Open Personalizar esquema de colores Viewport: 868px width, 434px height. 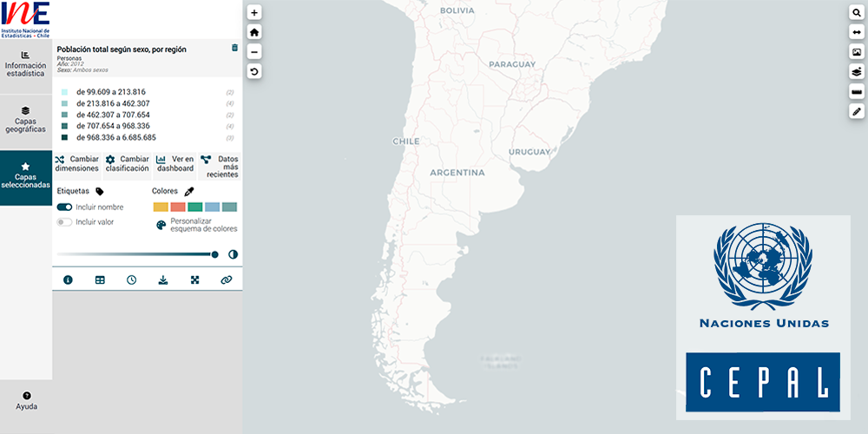(x=197, y=225)
